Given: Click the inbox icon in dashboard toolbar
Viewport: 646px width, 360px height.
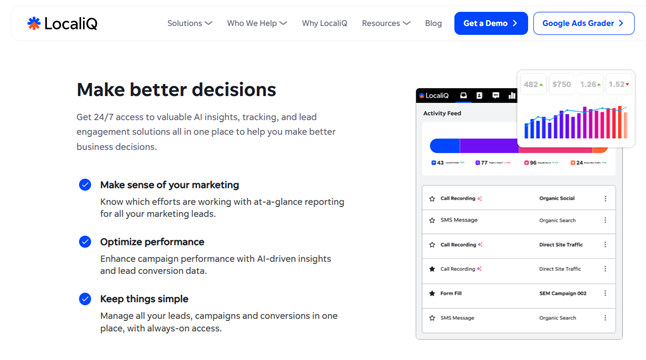Looking at the screenshot, I should [x=463, y=96].
